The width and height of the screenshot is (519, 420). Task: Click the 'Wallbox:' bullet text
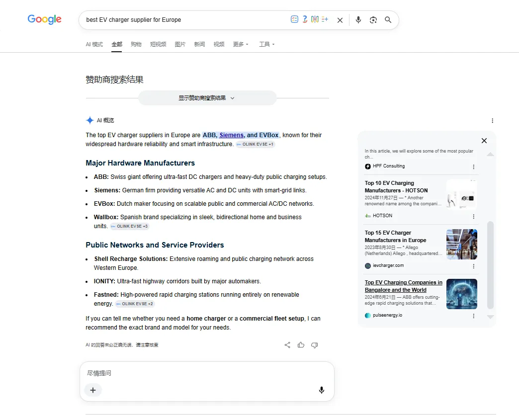[106, 217]
